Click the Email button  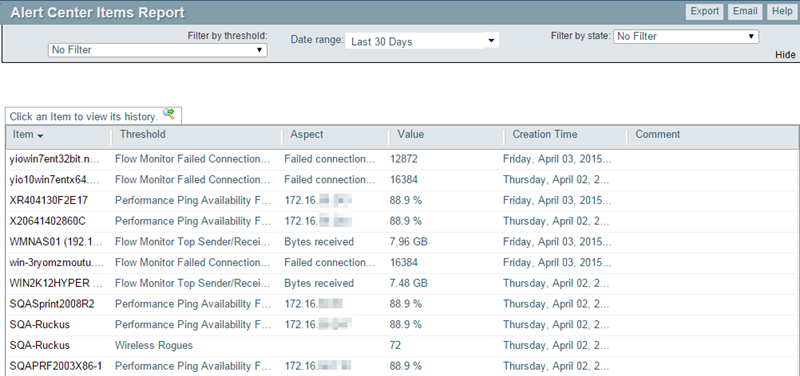point(745,12)
